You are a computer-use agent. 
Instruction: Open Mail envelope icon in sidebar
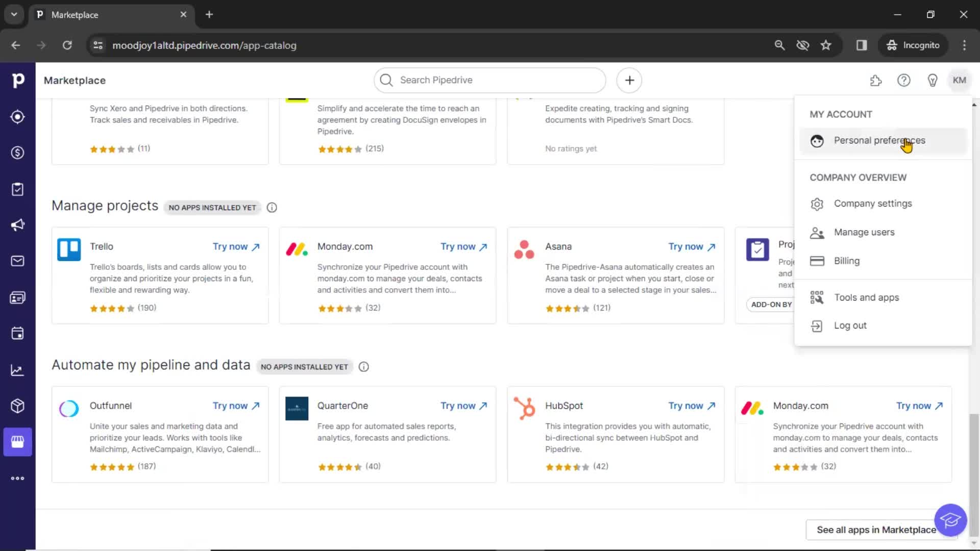[18, 261]
